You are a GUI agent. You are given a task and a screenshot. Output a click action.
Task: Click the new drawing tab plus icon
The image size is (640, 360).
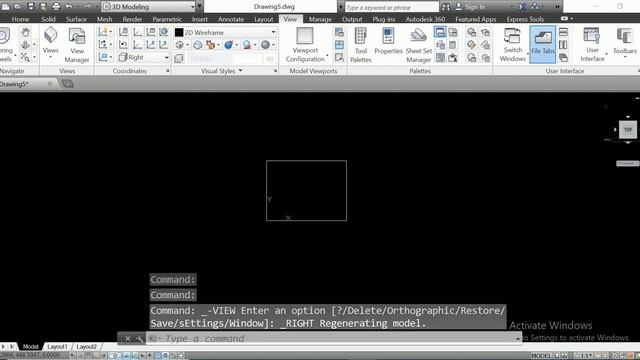pos(67,84)
